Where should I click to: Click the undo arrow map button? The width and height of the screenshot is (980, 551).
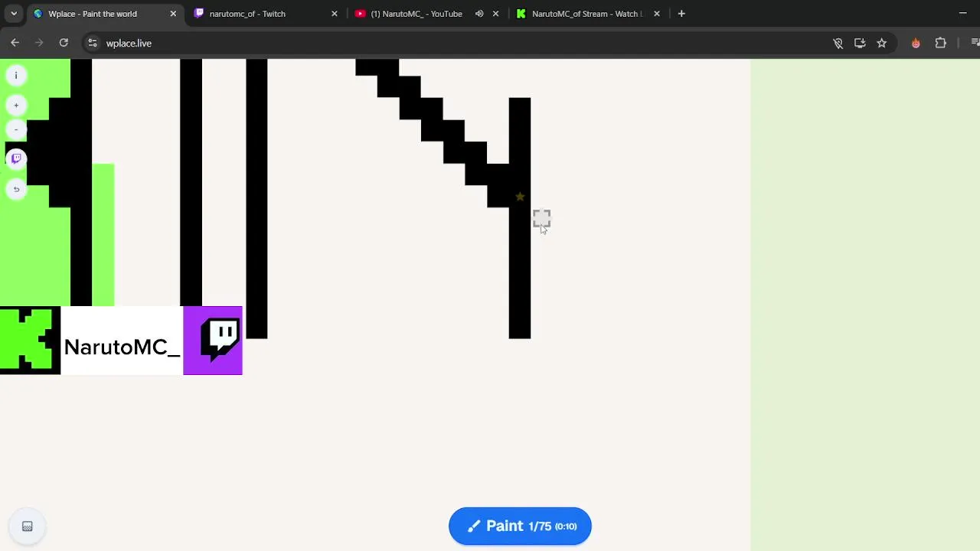[16, 189]
